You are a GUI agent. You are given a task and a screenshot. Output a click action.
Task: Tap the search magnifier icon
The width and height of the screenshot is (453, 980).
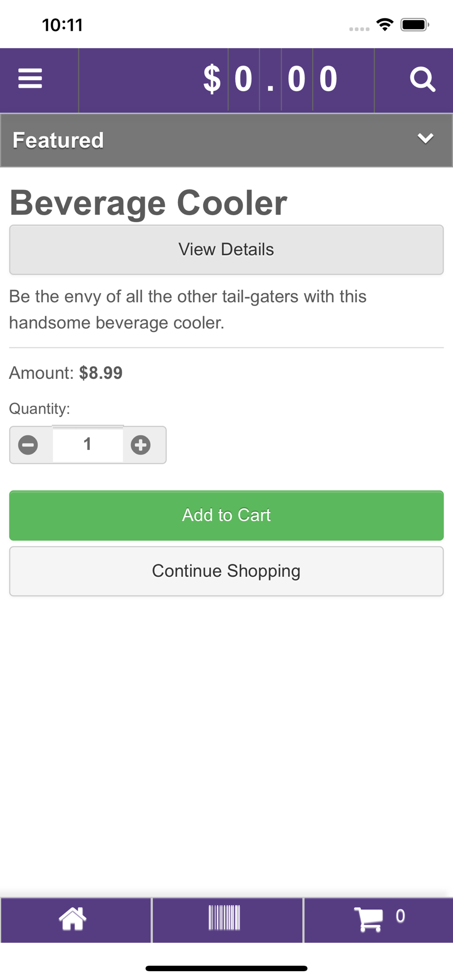422,79
